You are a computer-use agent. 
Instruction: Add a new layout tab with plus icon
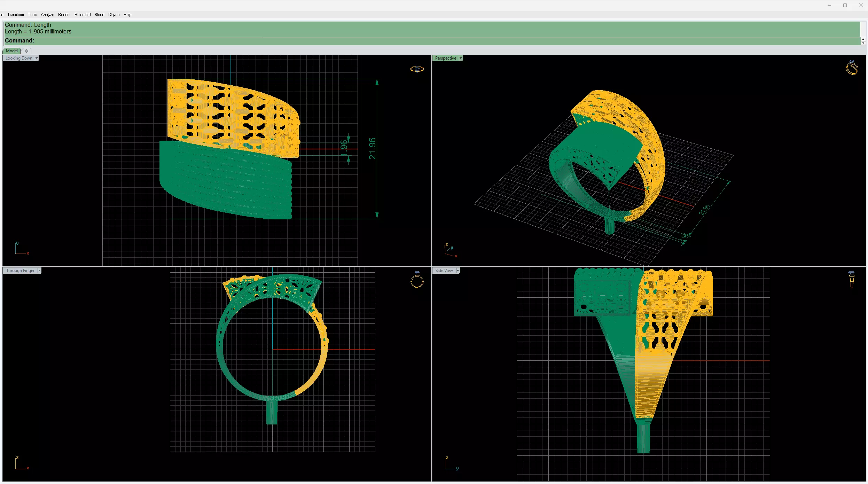(26, 51)
